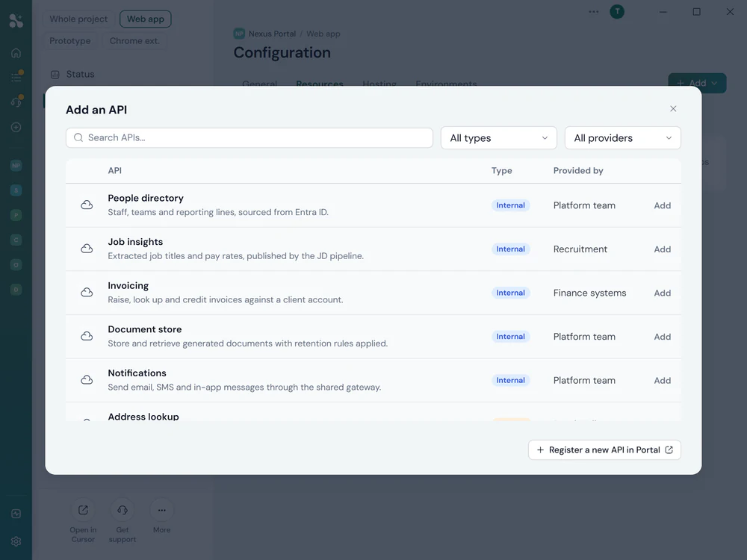Viewport: 747px width, 560px height.
Task: Select the S project badge in the sidebar
Action: [16, 190]
